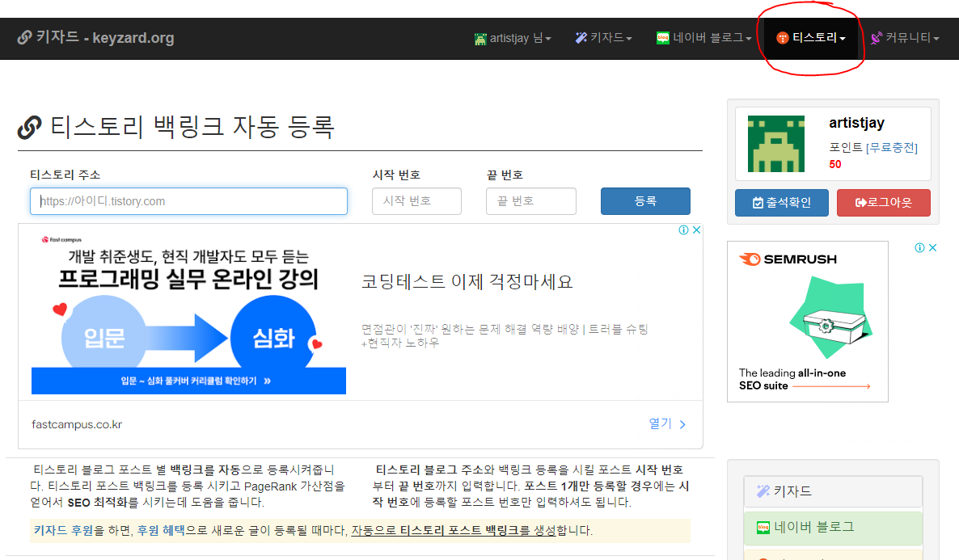
Task: Click the chain link icon in page heading
Action: click(29, 127)
